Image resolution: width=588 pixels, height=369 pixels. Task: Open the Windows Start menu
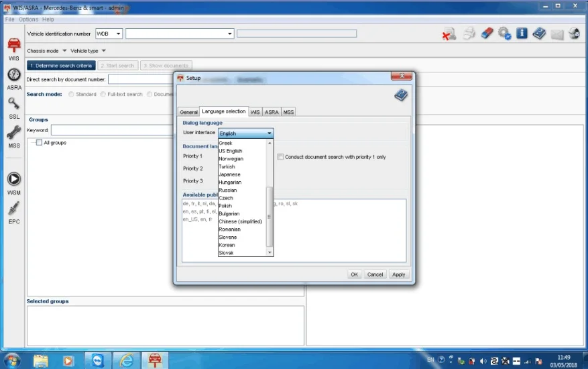pos(12,361)
